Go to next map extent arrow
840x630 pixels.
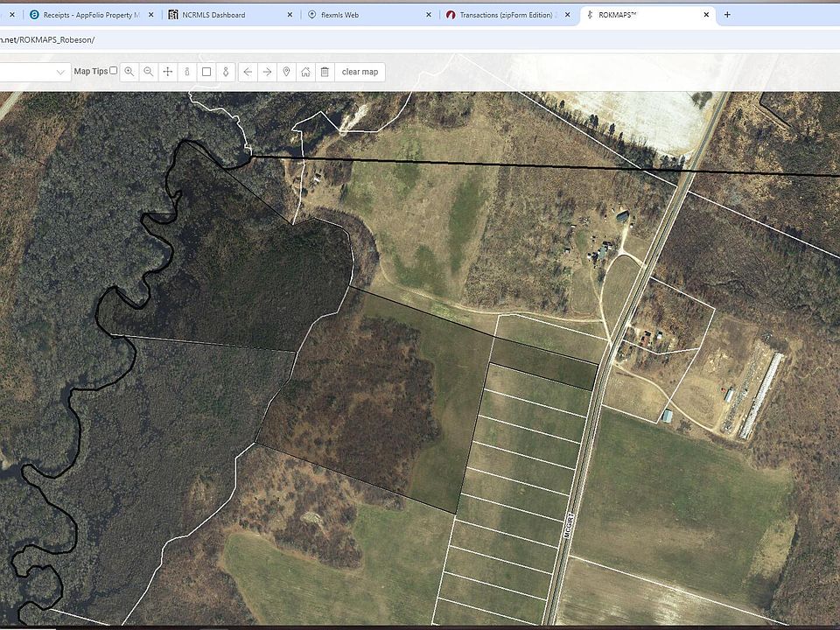(x=267, y=72)
